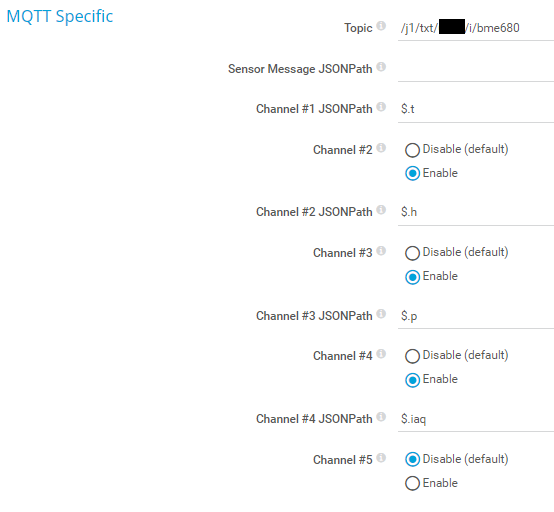Open help icon for Sensor Message JSONPath
Screen dimensions: 554x512
pyautogui.click(x=381, y=67)
